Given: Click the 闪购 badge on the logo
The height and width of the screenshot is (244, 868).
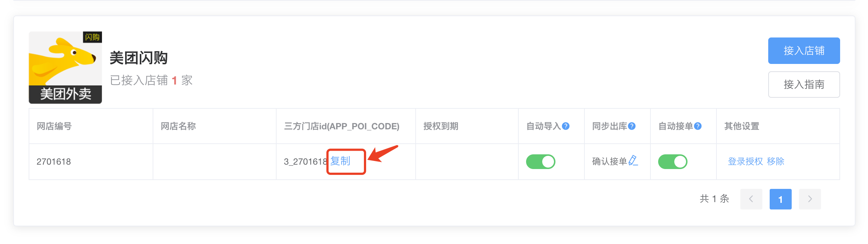Looking at the screenshot, I should pyautogui.click(x=92, y=37).
